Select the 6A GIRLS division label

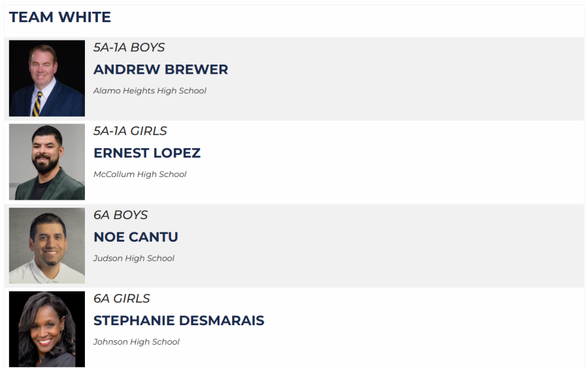click(122, 298)
